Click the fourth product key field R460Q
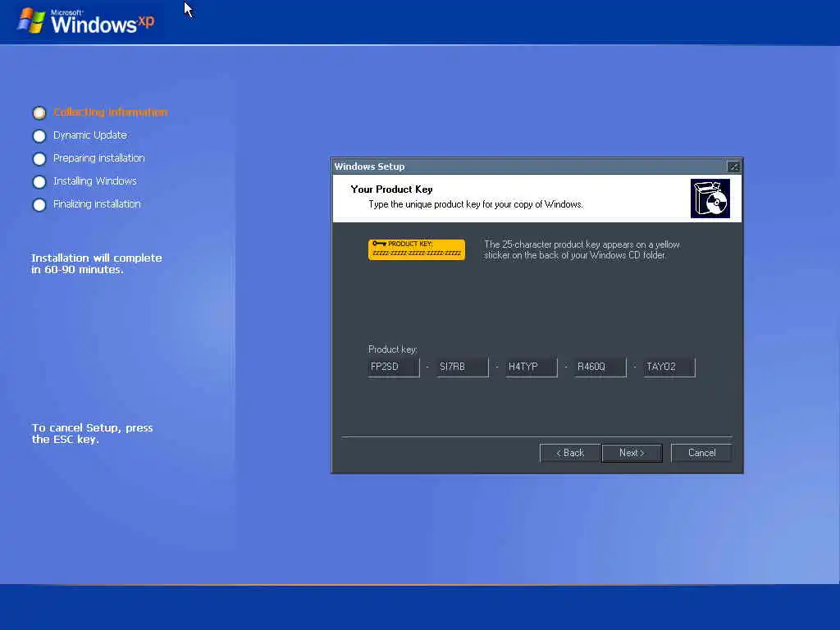This screenshot has width=840, height=630. tap(600, 367)
